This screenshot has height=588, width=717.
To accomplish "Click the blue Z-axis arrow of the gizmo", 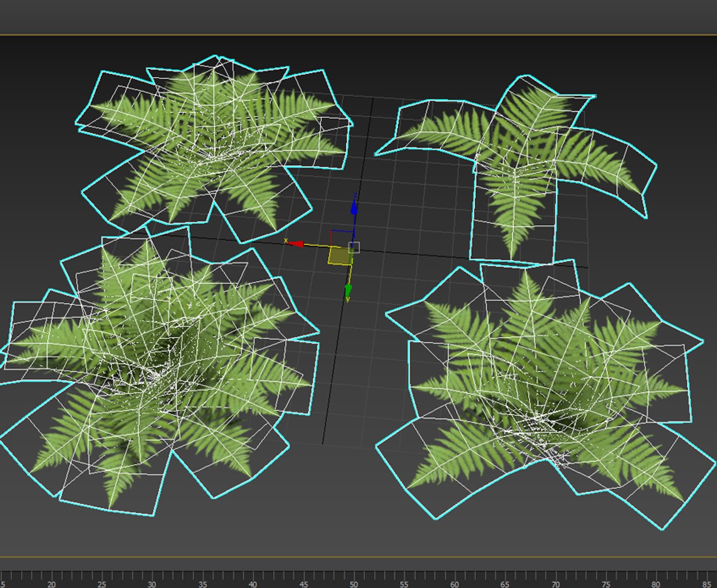I will (x=354, y=207).
